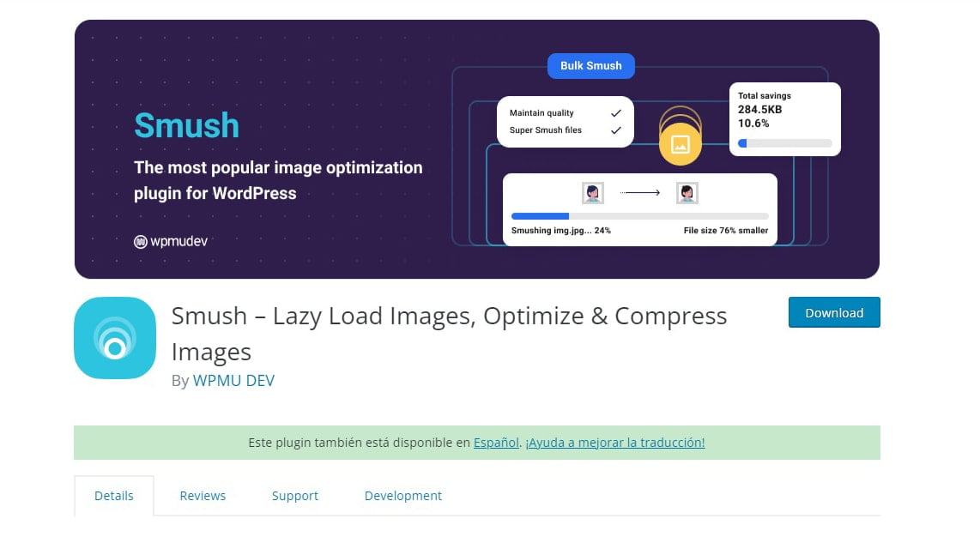Open the WPMU DEV author link
The height and width of the screenshot is (549, 980).
[233, 380]
